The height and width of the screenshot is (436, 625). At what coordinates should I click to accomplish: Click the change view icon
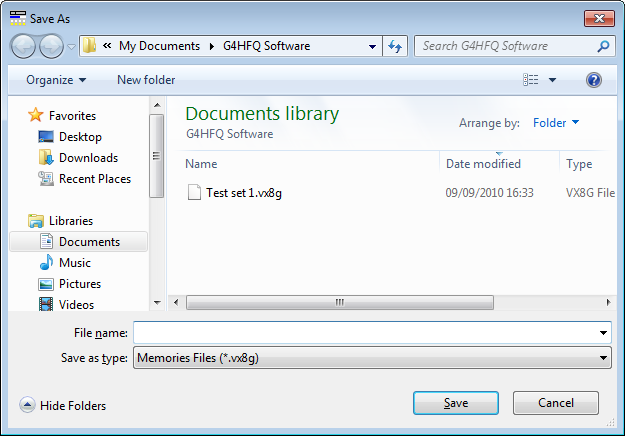tap(531, 80)
